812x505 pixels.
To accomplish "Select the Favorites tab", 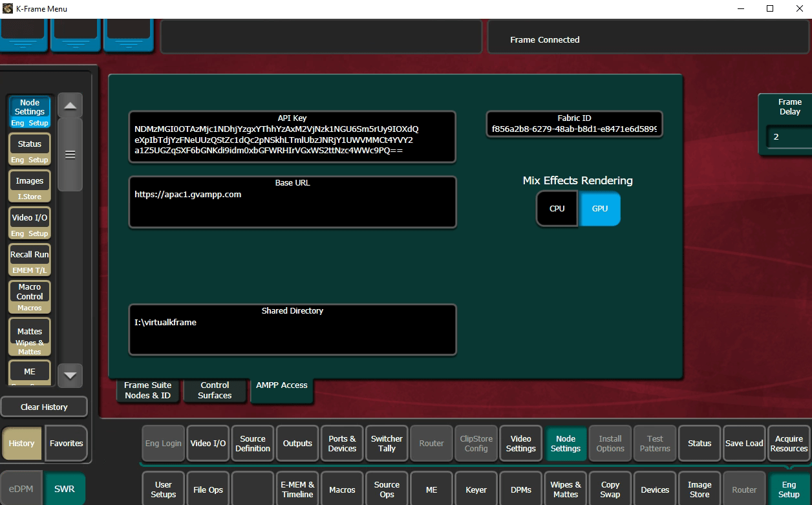I will coord(67,444).
